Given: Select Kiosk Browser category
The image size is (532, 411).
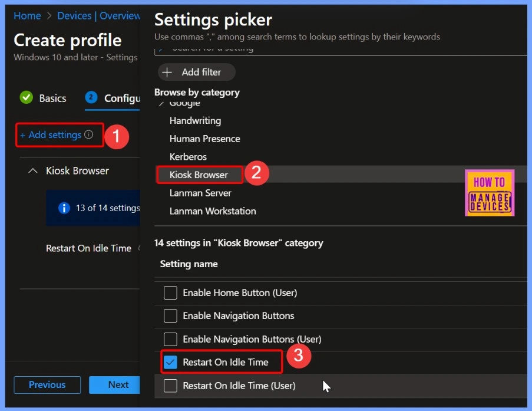Looking at the screenshot, I should pos(199,175).
